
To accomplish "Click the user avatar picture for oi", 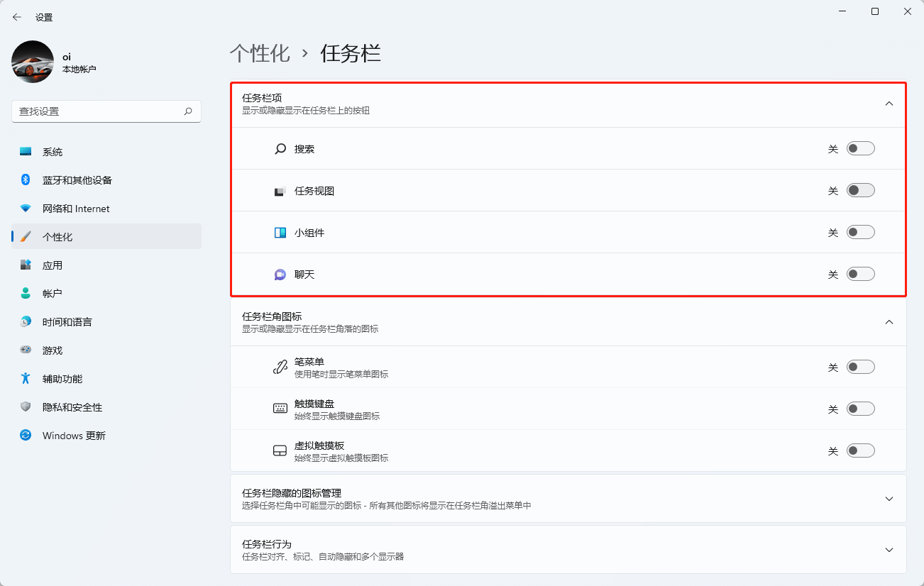I will (33, 62).
